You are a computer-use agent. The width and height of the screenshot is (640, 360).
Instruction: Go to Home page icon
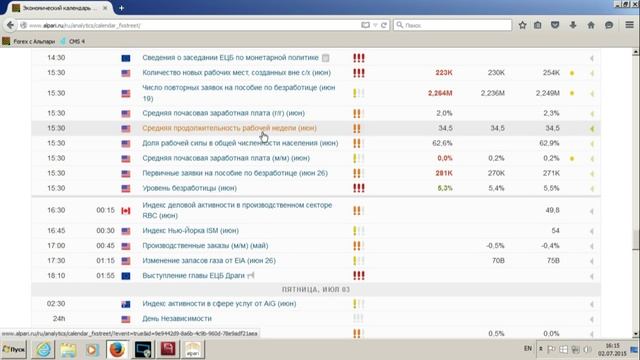pyautogui.click(x=591, y=25)
